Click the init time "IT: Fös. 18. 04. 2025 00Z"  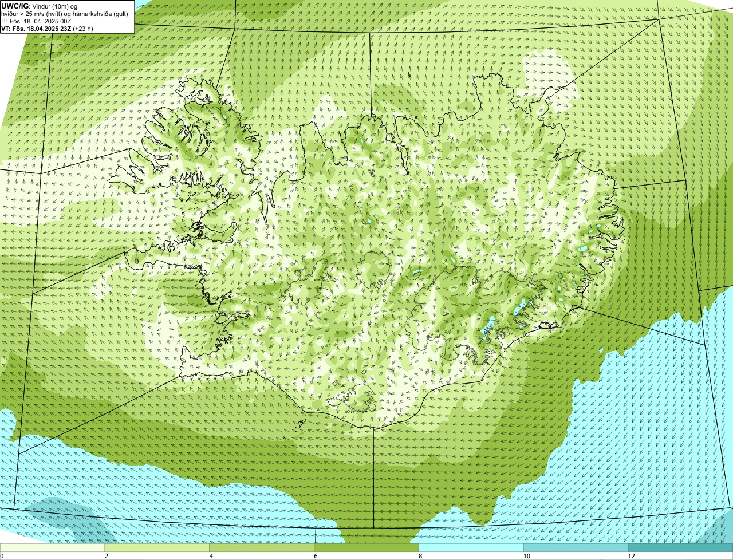37,21
